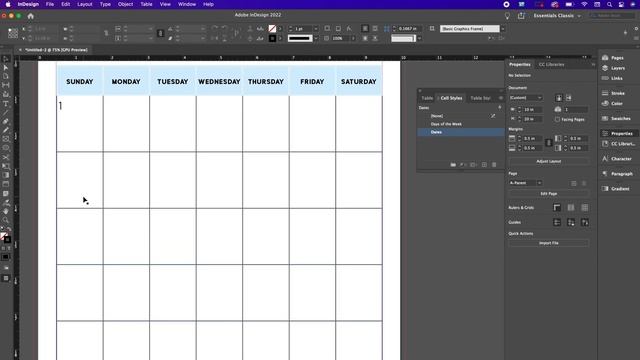Click the Fill/Stroke swatch in toolbox
The width and height of the screenshot is (640, 360).
click(5, 238)
